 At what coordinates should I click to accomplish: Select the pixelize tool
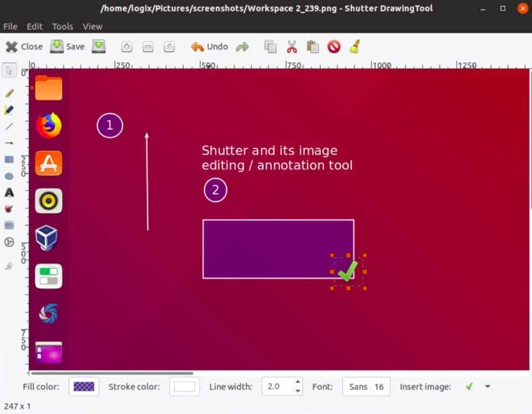(x=9, y=225)
